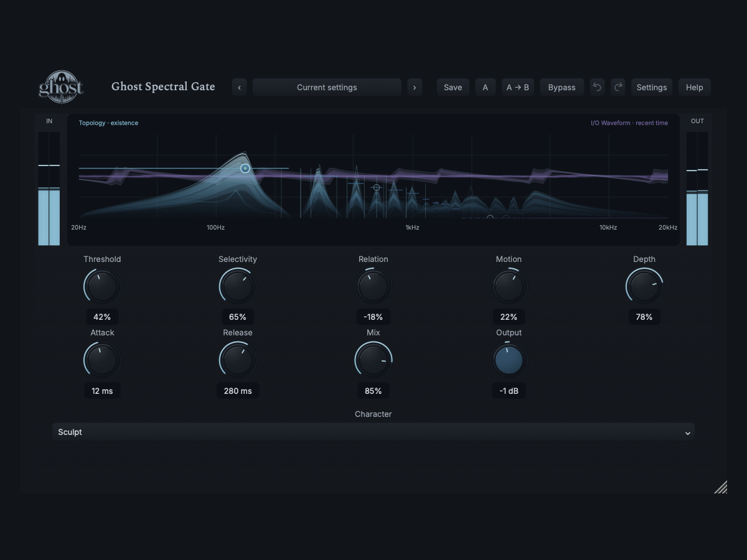Click the Ghost Spectral Gate title
747x560 pixels.
pos(163,86)
